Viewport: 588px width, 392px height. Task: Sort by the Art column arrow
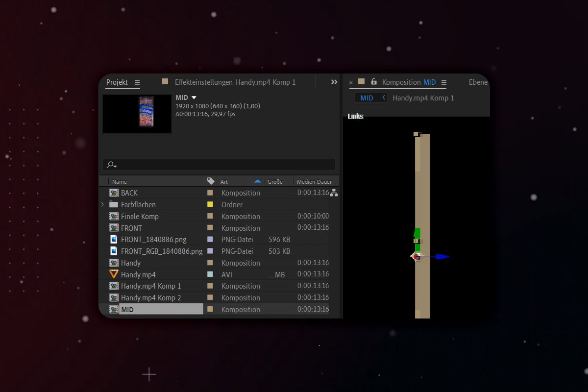[x=257, y=181]
